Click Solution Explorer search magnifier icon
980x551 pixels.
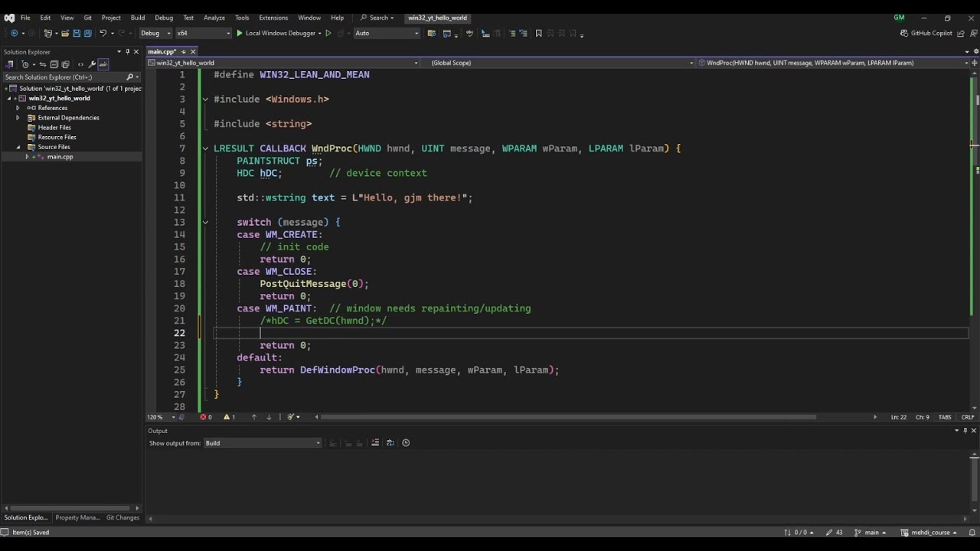[130, 77]
